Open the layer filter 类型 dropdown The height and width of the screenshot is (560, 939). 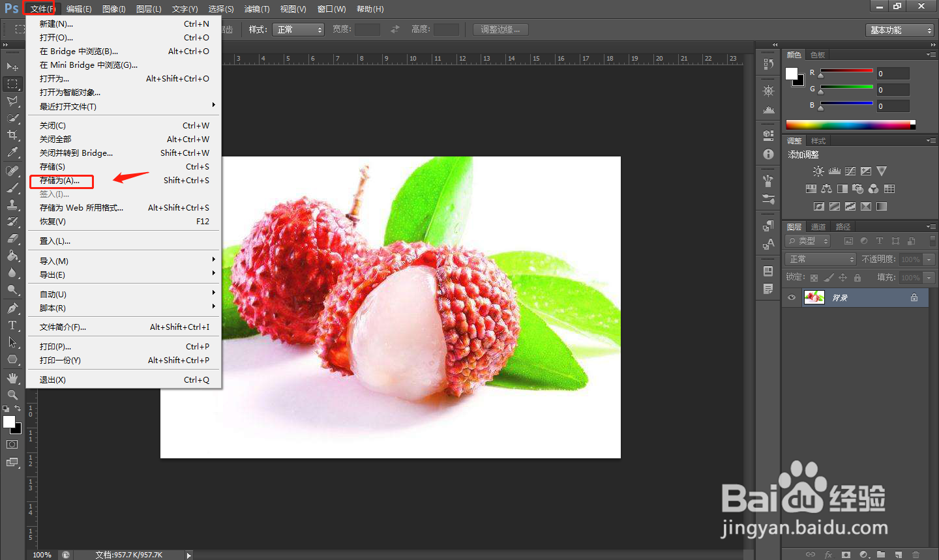(808, 241)
